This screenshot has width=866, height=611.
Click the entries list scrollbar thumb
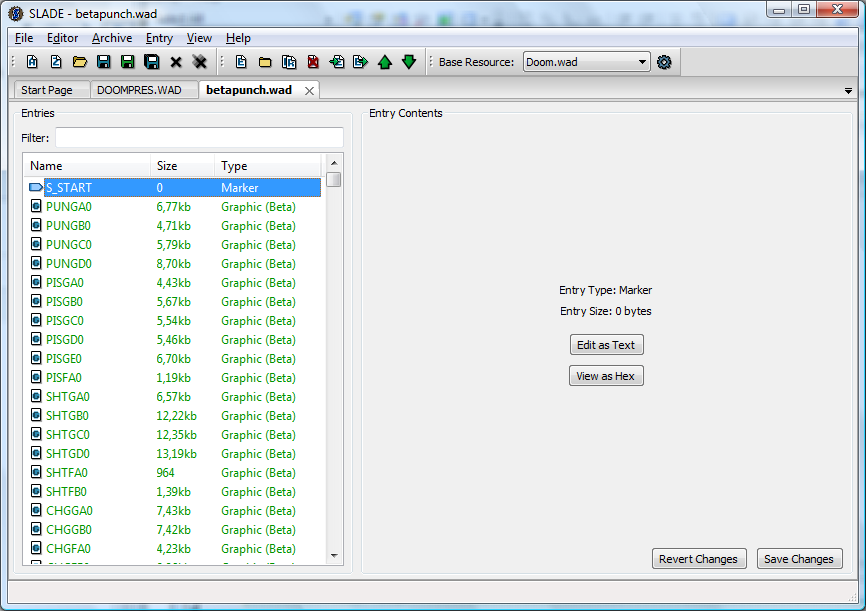[334, 180]
